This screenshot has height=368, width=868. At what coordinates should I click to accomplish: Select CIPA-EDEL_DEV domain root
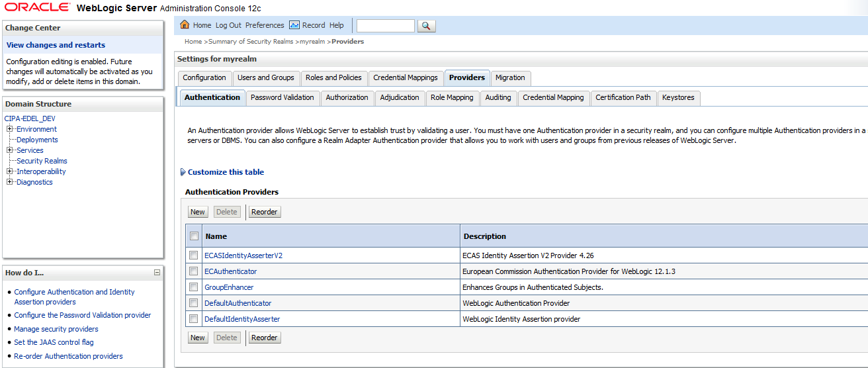pyautogui.click(x=30, y=118)
